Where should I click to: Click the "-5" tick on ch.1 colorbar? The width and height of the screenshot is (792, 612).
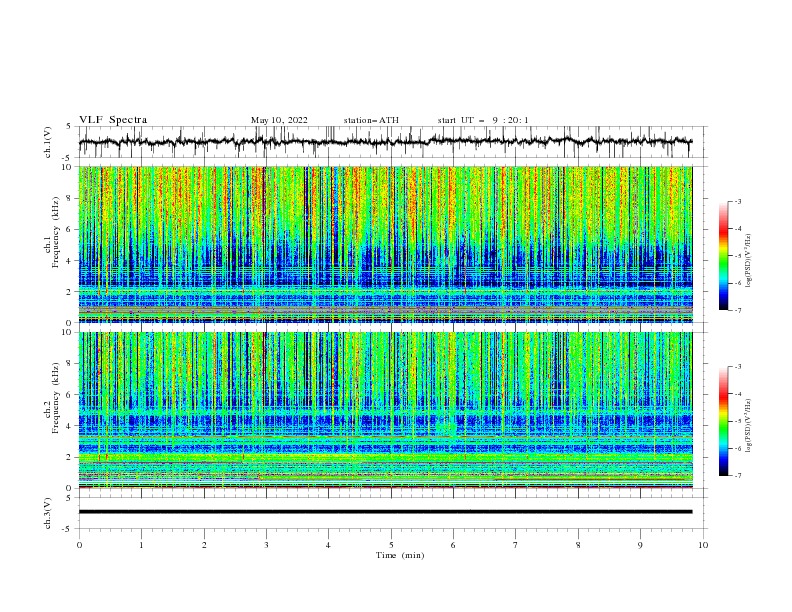tap(737, 256)
